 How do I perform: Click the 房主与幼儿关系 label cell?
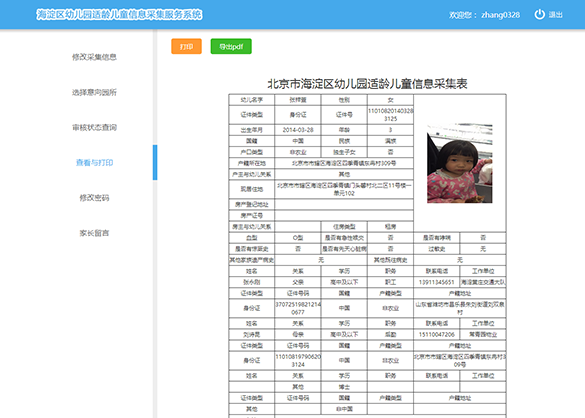(251, 227)
